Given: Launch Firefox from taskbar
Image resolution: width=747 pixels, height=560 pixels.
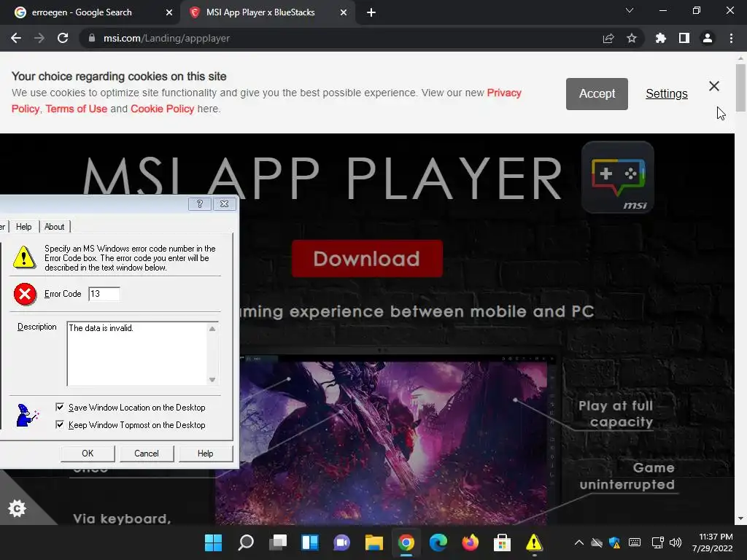Looking at the screenshot, I should tap(471, 542).
